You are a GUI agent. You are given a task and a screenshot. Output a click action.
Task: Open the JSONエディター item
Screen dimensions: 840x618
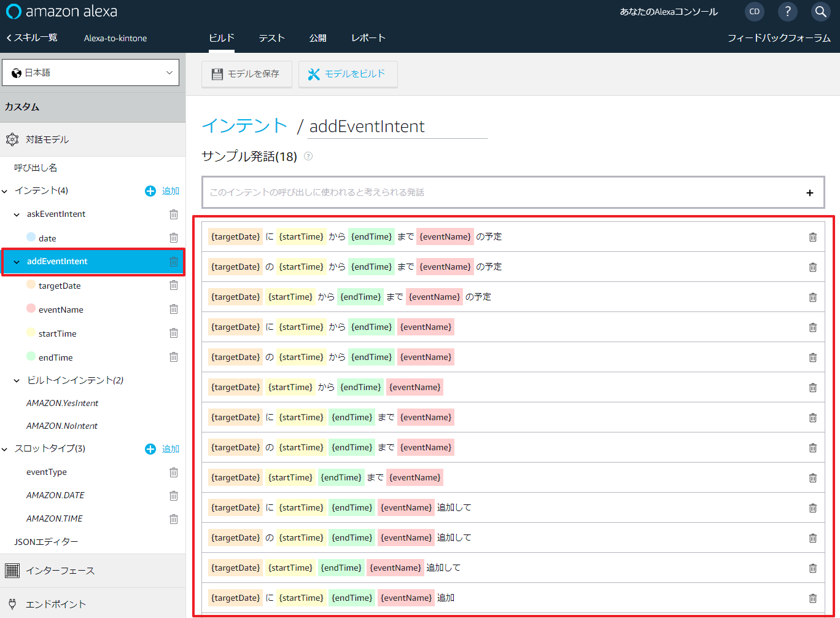[46, 542]
